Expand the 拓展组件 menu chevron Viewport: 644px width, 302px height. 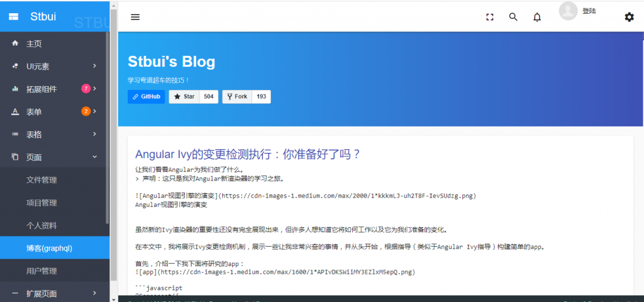coord(94,88)
